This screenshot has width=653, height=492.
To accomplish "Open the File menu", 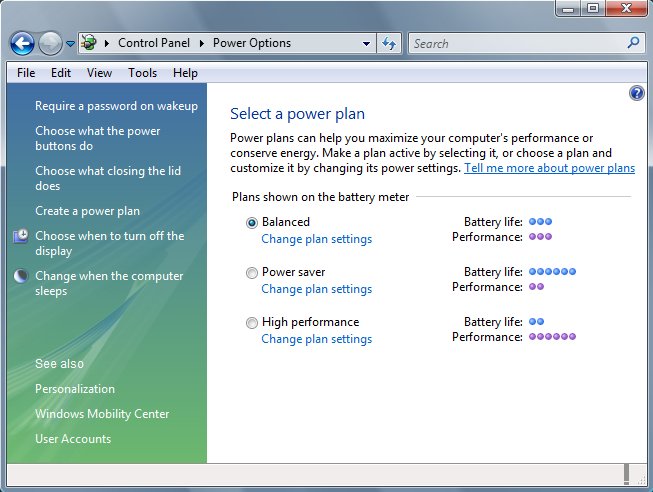I will click(26, 73).
